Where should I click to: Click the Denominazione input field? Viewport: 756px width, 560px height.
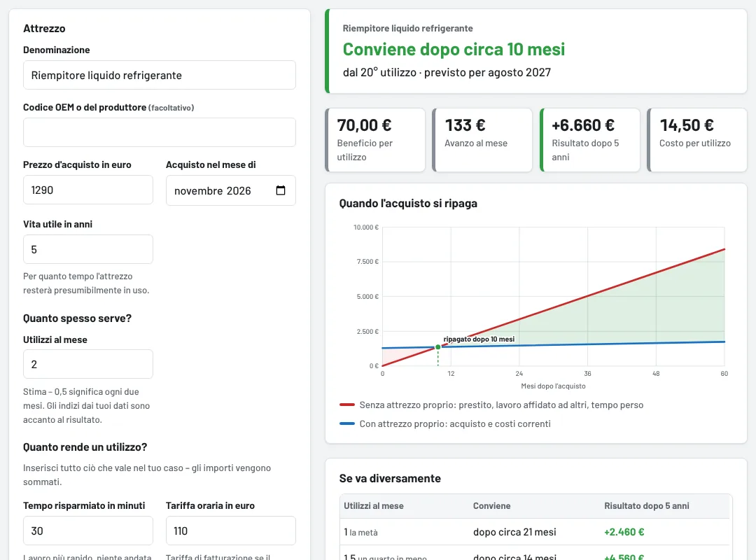[x=160, y=75]
